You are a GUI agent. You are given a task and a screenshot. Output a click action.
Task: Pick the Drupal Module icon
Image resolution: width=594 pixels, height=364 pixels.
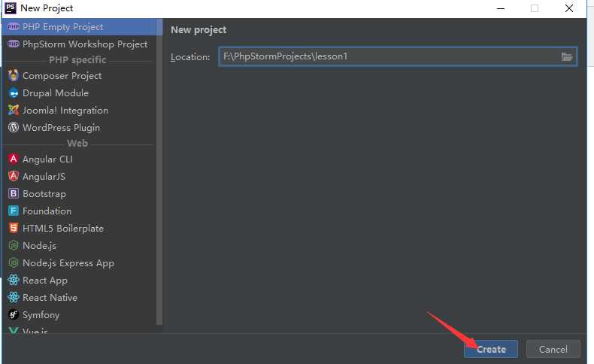click(14, 93)
